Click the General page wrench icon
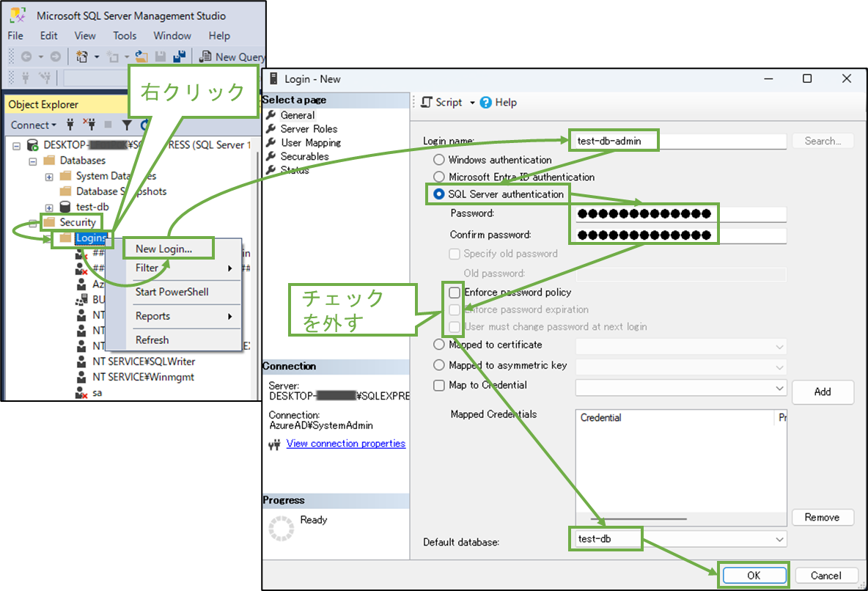This screenshot has height=591, width=868. pos(271,115)
